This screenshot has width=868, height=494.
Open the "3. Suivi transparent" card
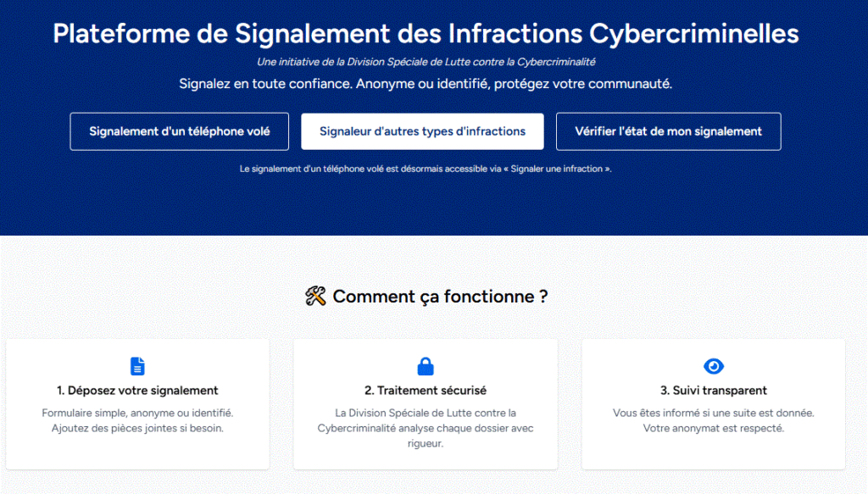coord(713,403)
